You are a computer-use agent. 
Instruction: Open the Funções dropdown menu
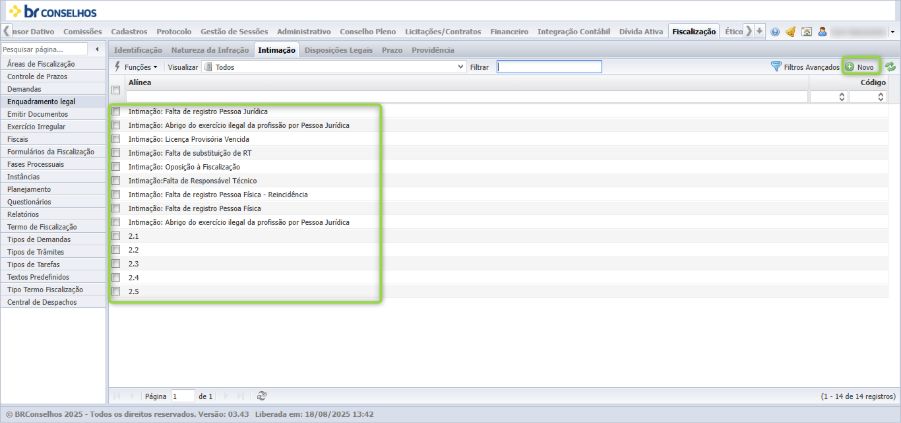coord(136,67)
